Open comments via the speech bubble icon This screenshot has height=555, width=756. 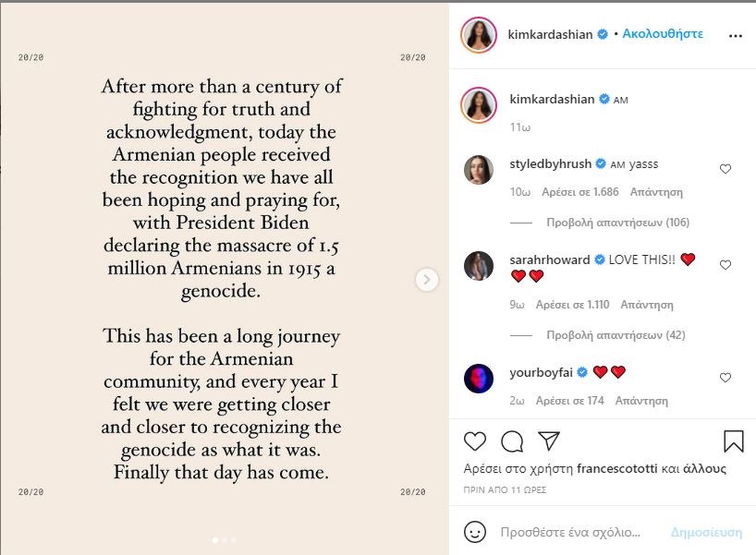[x=512, y=441]
